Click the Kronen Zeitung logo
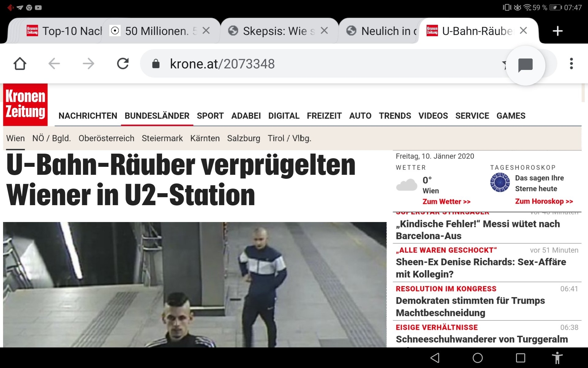Screen dimensions: 588x368 (x=25, y=105)
